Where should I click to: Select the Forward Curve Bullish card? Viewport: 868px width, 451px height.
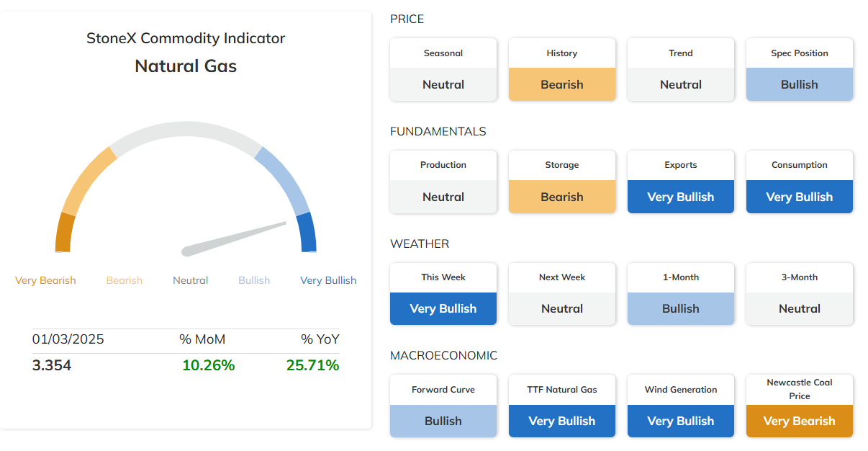point(443,406)
